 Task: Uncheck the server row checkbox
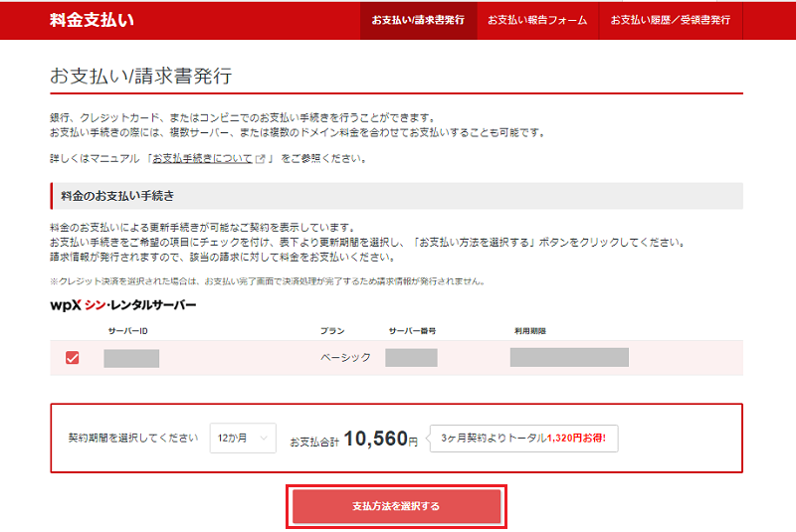72,358
